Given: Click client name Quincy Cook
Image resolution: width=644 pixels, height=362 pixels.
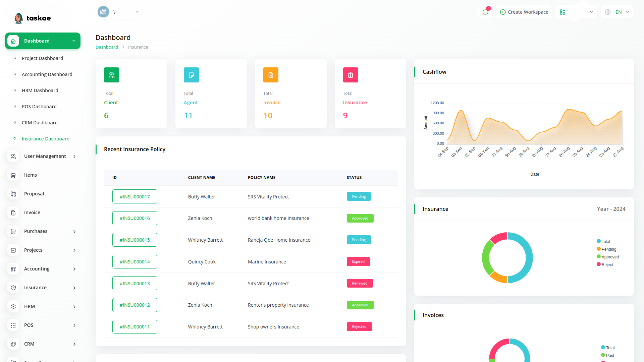Looking at the screenshot, I should click(x=202, y=262).
